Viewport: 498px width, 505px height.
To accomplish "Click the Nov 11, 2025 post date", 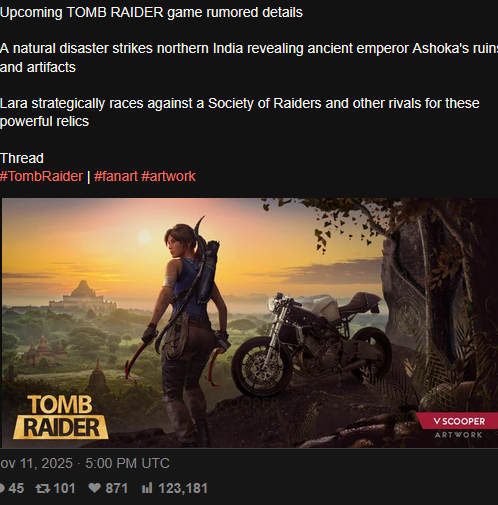I will (x=36, y=463).
